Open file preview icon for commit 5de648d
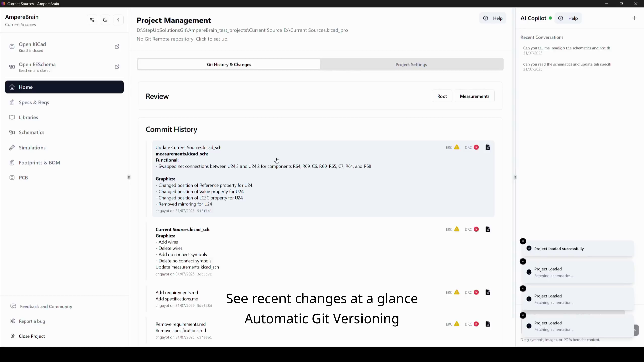 pyautogui.click(x=488, y=292)
